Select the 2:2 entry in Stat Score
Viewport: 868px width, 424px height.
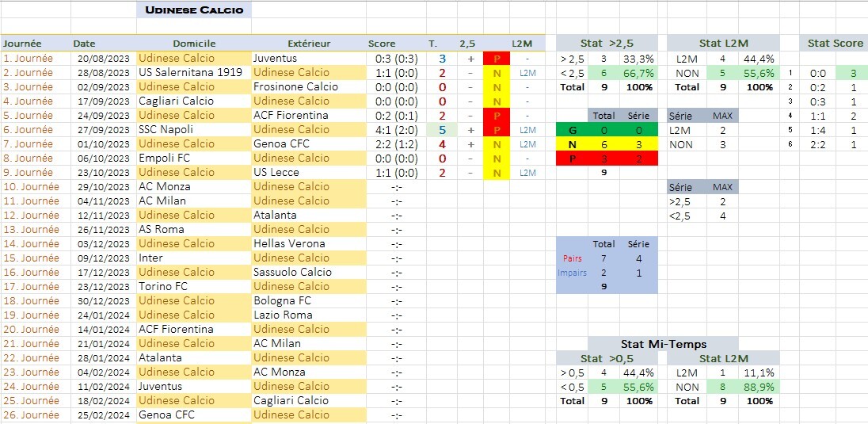(x=818, y=145)
